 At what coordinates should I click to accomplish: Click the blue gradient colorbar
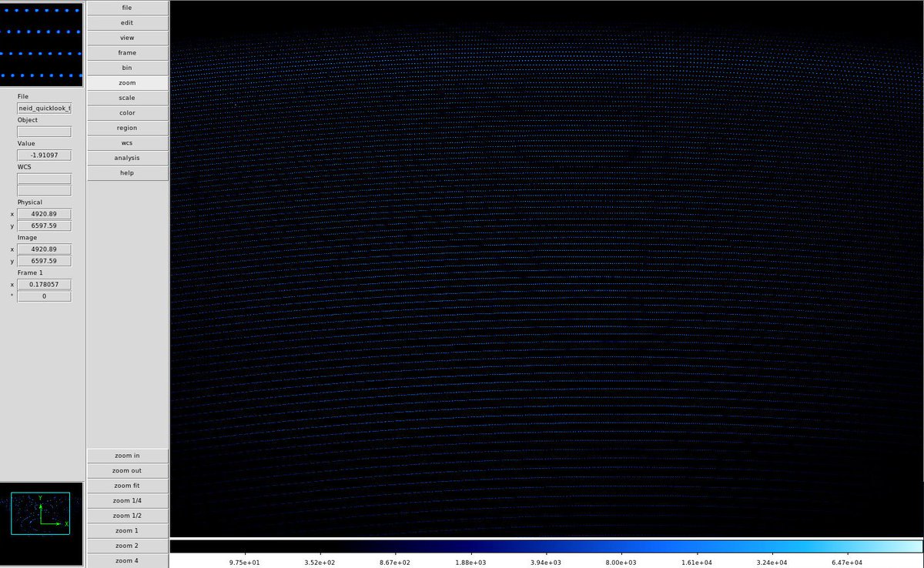545,546
